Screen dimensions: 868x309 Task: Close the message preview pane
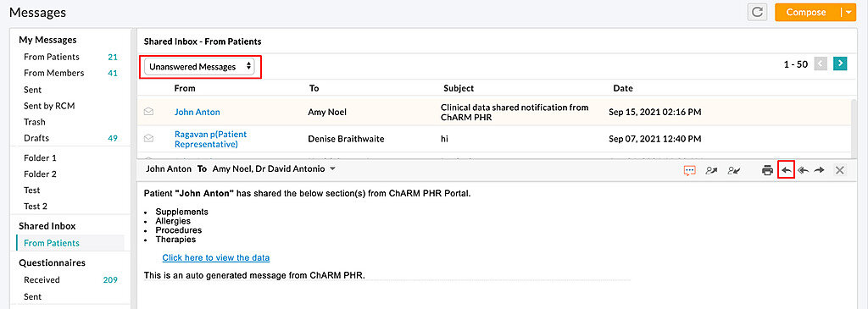(840, 170)
